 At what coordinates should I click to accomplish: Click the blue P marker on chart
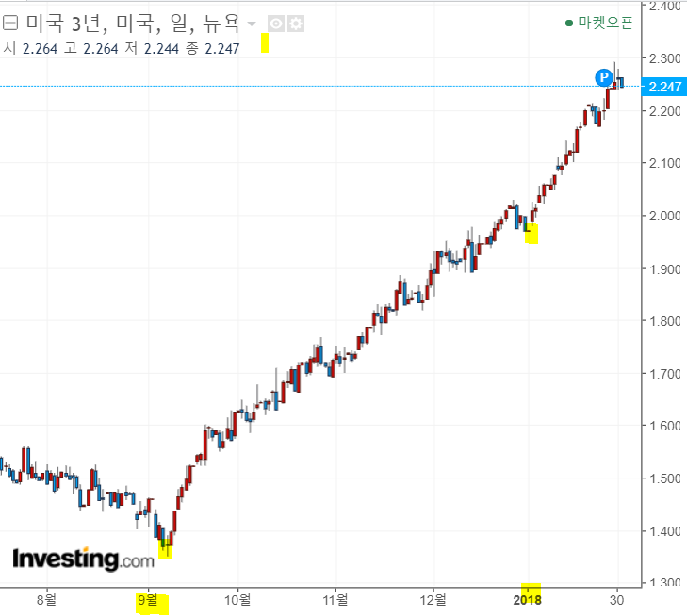(604, 77)
